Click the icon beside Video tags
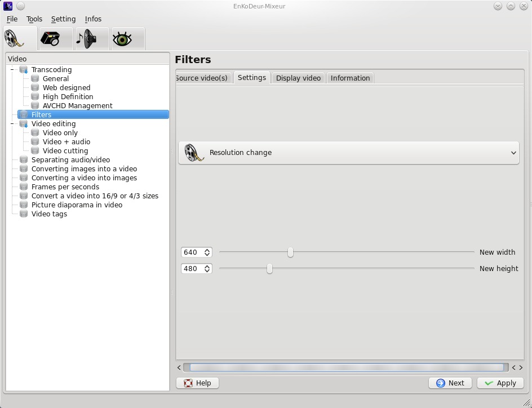The image size is (532, 408). click(x=24, y=214)
